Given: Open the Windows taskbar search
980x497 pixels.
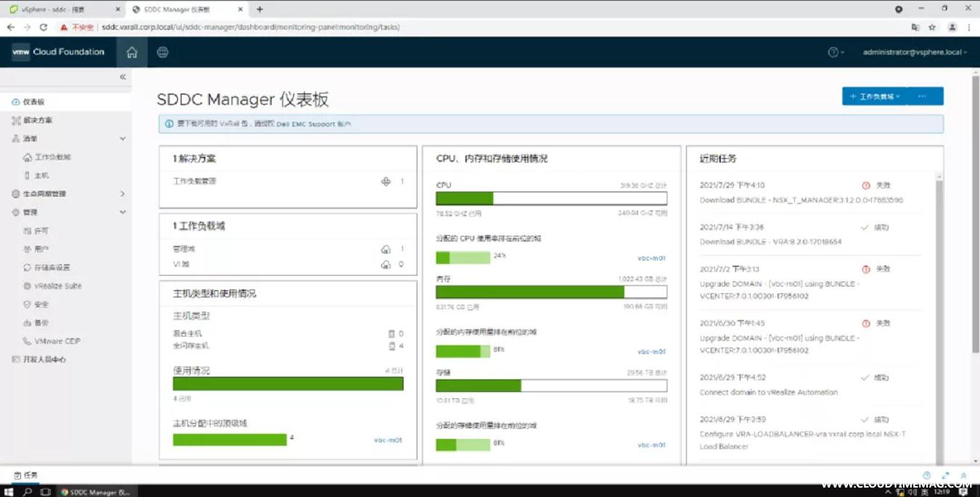Looking at the screenshot, I should point(28,492).
